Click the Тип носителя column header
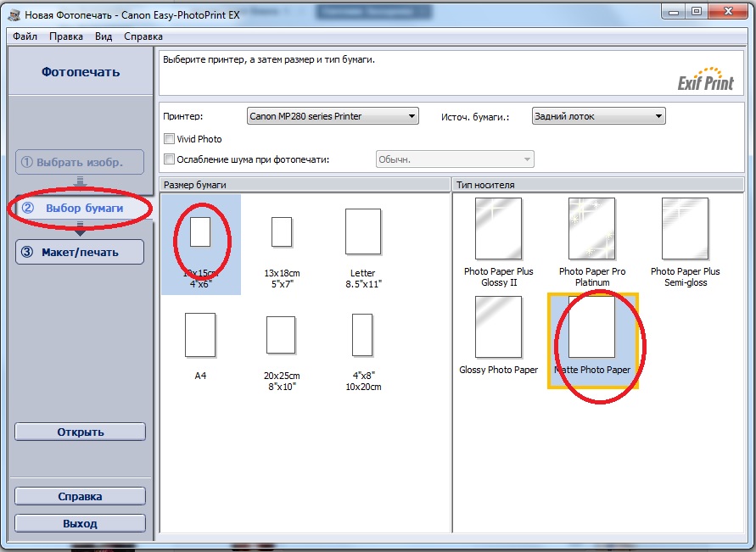 [598, 185]
